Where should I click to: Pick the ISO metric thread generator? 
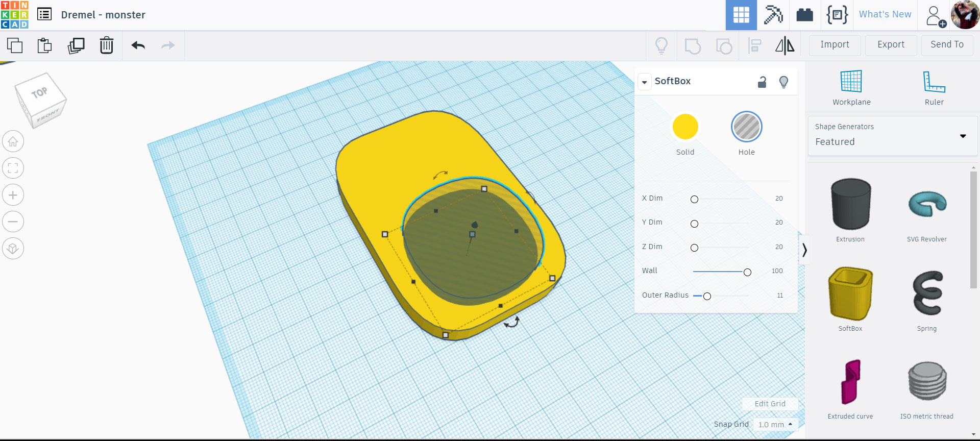[x=927, y=388]
